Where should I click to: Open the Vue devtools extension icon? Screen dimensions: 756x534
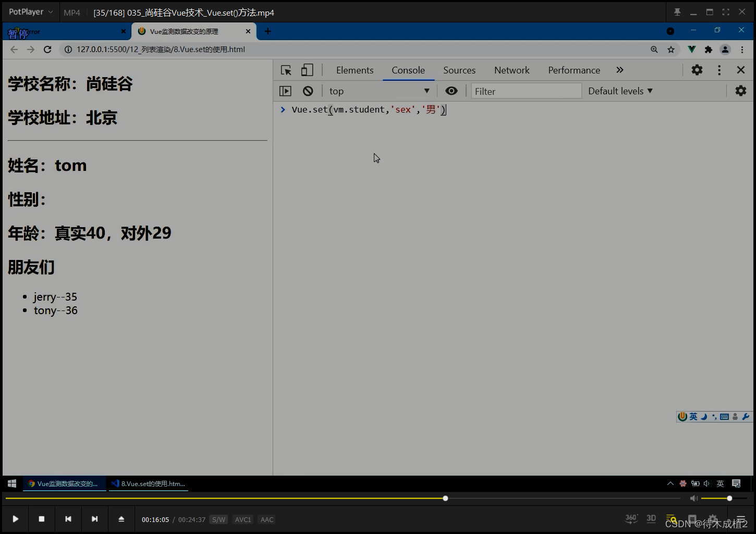pos(692,49)
